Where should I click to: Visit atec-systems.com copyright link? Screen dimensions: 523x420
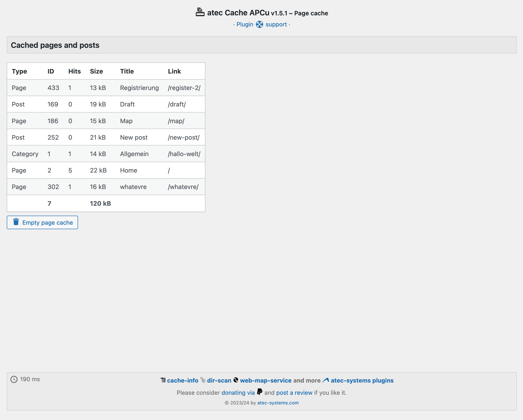(x=278, y=403)
